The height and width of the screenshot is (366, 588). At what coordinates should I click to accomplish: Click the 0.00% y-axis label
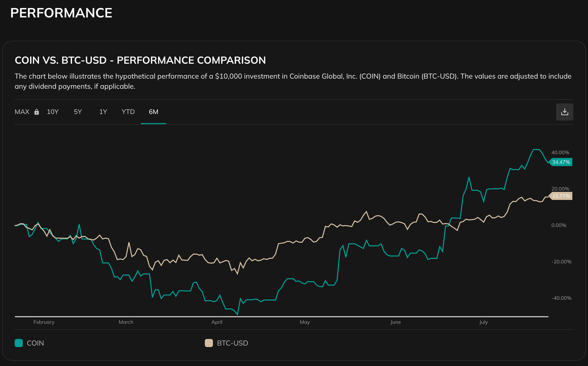[559, 225]
